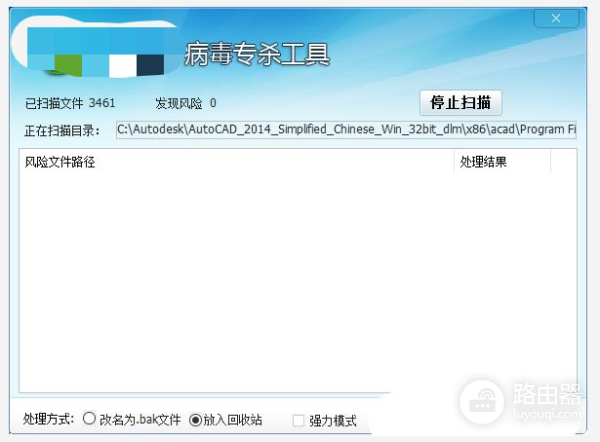Click the 处理结果 column header

502,162
